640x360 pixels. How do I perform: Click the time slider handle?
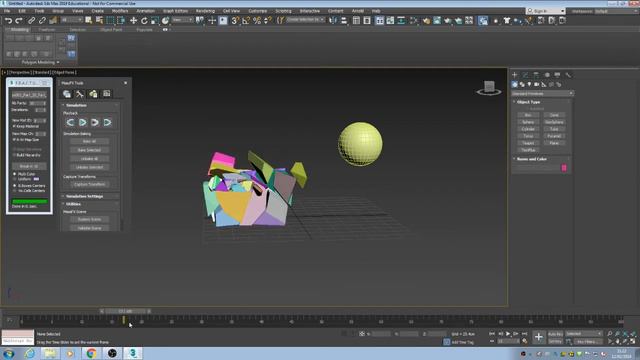tap(125, 311)
